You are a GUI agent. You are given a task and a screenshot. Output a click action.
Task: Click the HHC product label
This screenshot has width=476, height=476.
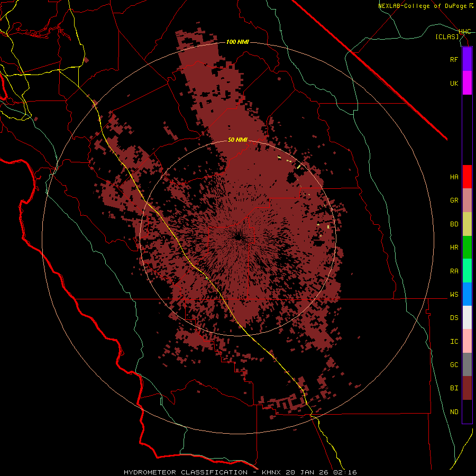point(465,32)
